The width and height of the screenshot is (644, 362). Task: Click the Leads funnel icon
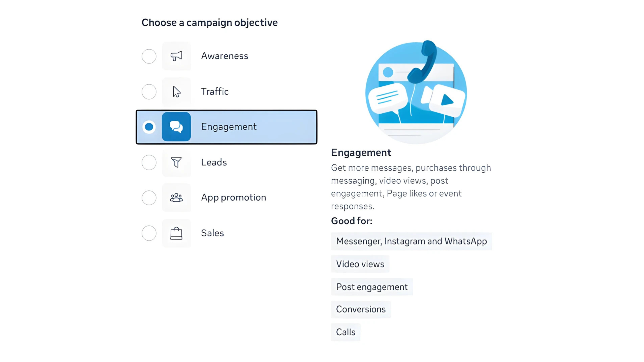(x=176, y=162)
